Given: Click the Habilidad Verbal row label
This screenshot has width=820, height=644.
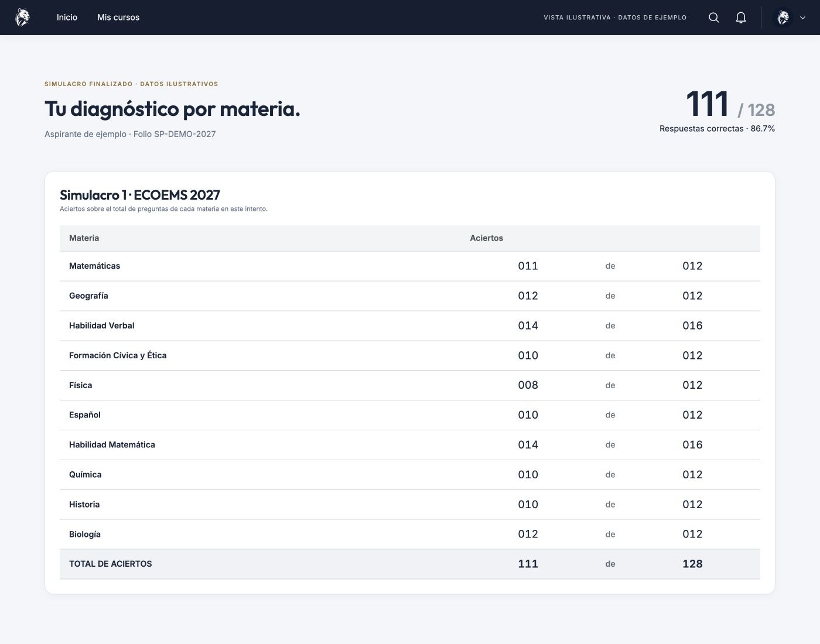Looking at the screenshot, I should pos(102,326).
